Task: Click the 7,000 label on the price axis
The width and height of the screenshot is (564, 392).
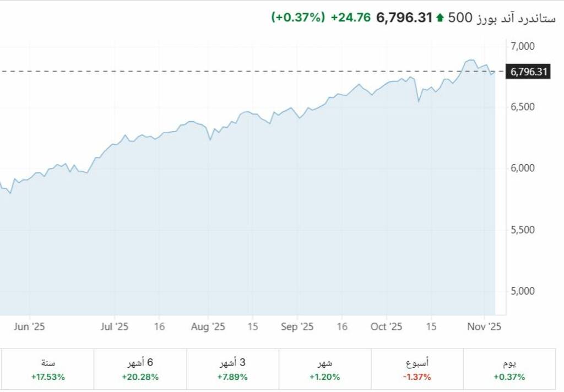Action: 523,46
